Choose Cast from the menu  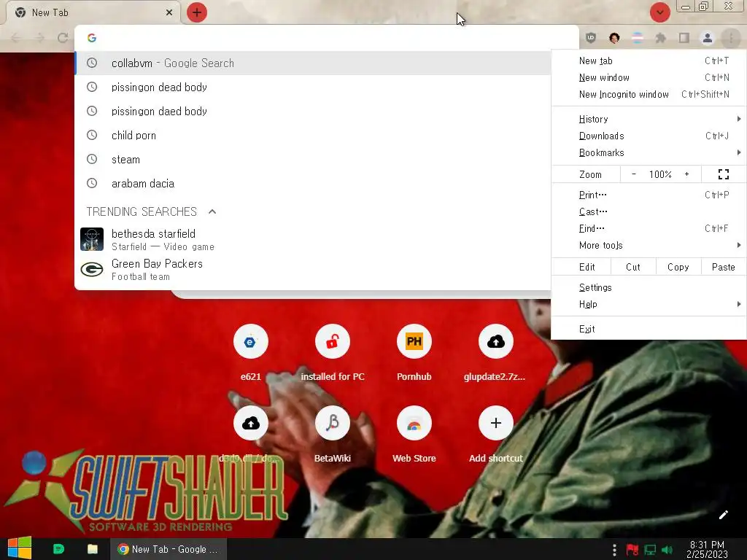click(x=649, y=211)
